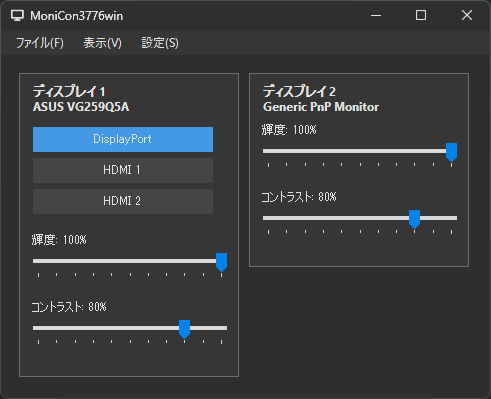Image resolution: width=491 pixels, height=399 pixels.
Task: Click Display 2 brightness slider thumb
Action: pyautogui.click(x=451, y=152)
